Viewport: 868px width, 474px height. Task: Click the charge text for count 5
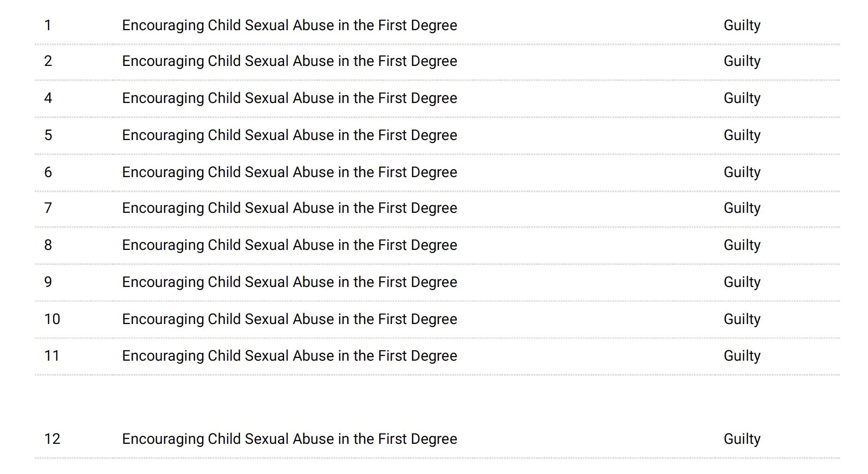click(289, 135)
